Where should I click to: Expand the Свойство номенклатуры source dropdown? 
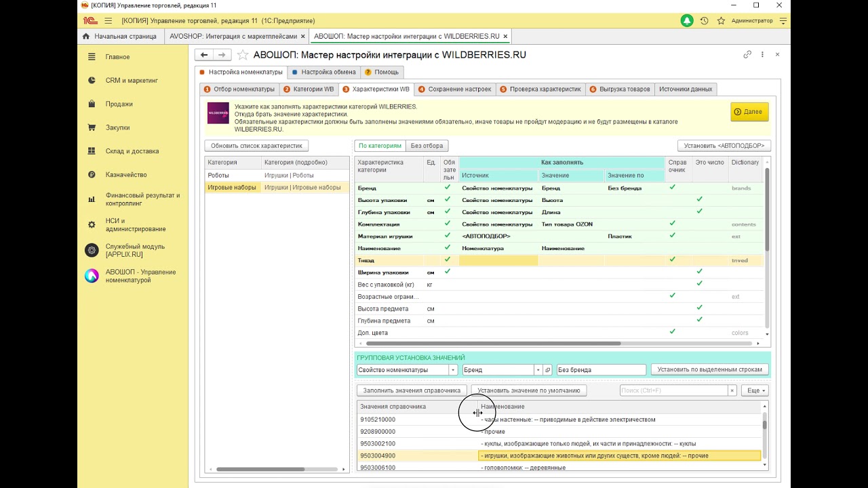(x=453, y=370)
